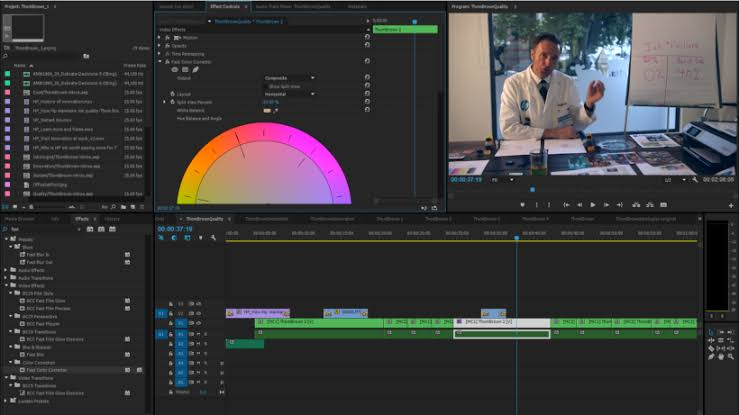Select the Razor tool in the Tools panel
This screenshot has height=415, width=739.
click(x=711, y=349)
